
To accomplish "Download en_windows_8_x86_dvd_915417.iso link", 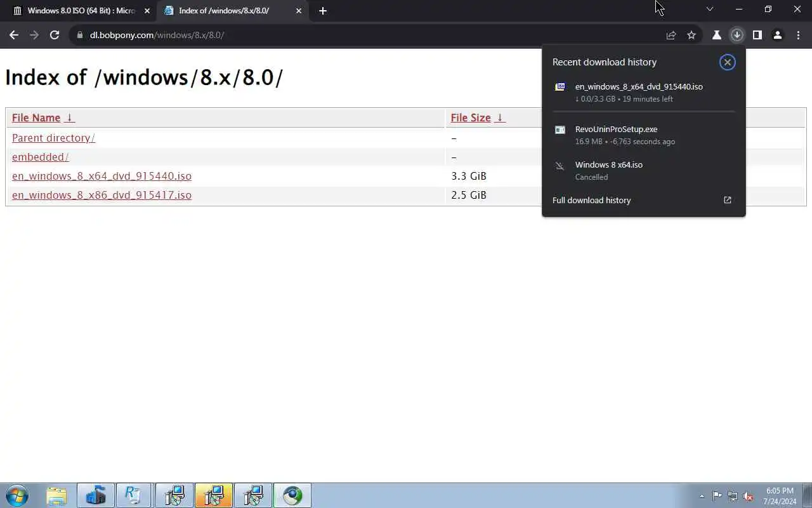I will tap(101, 195).
